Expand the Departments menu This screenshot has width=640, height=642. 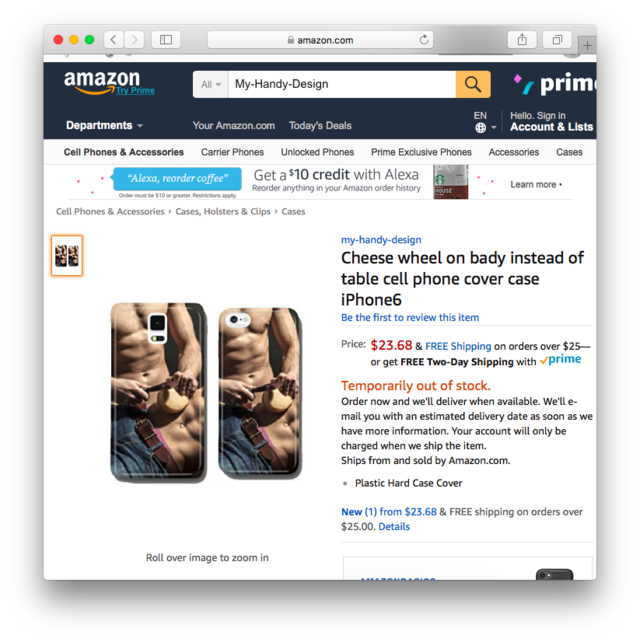tap(104, 125)
